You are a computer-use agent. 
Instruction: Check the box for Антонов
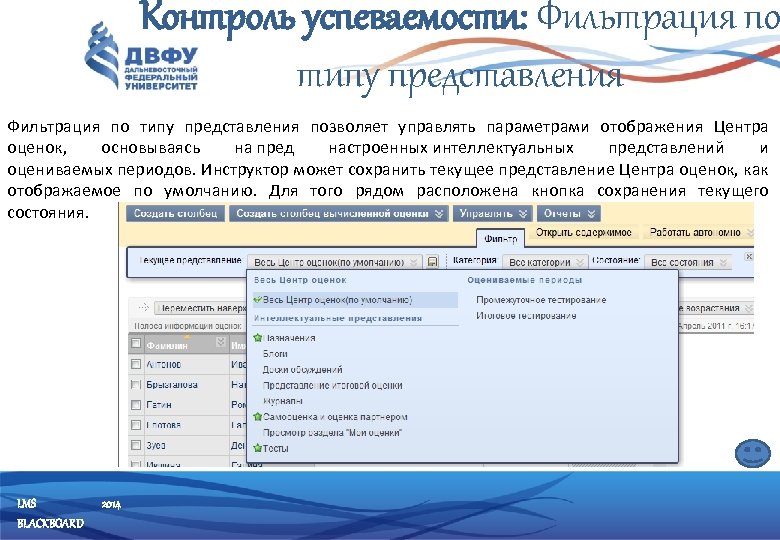tap(135, 364)
